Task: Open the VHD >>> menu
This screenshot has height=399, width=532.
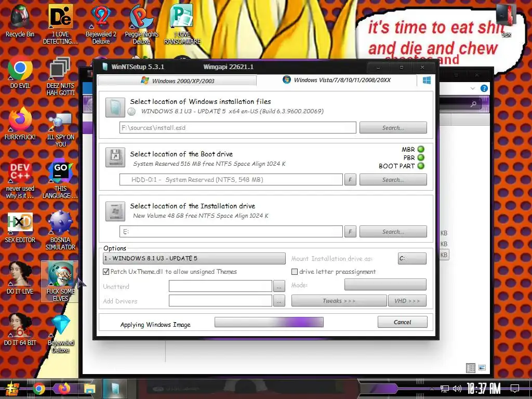Action: [407, 301]
